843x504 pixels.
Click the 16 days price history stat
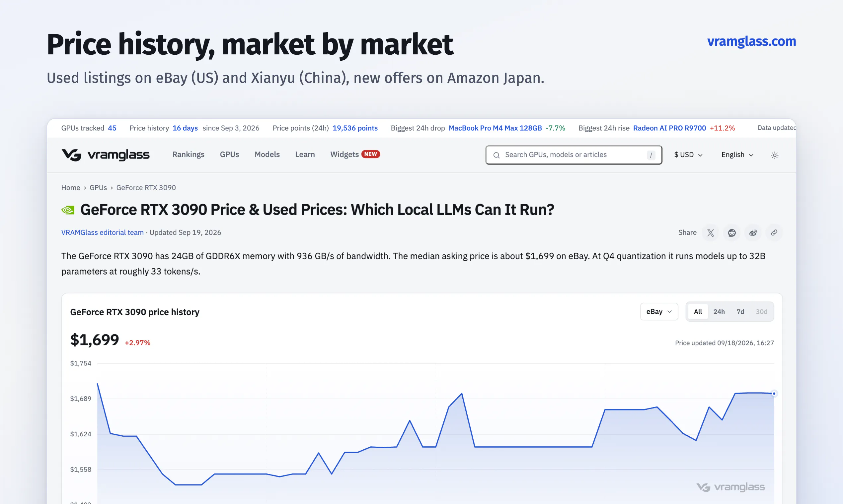click(185, 128)
